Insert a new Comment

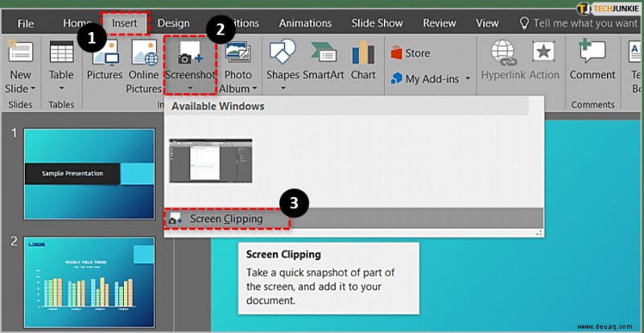(x=592, y=60)
